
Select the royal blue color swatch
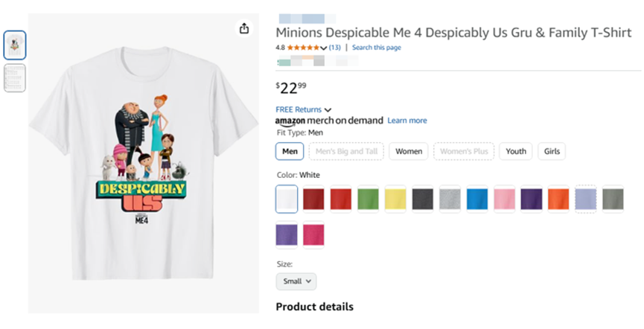pos(476,199)
